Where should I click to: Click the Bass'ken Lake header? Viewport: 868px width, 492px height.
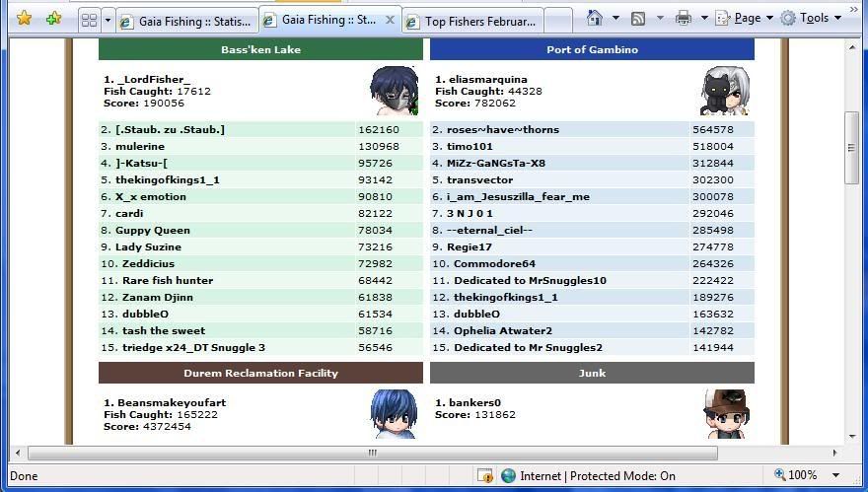tap(260, 49)
